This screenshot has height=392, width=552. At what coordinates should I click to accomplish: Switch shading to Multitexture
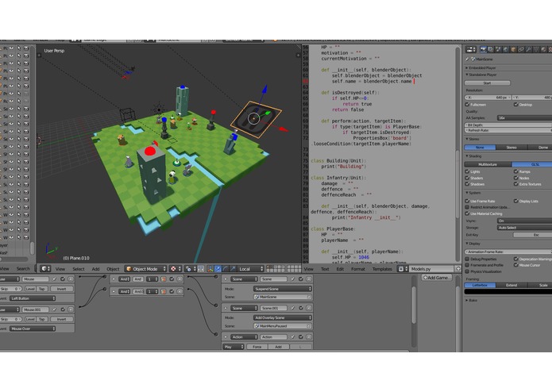[488, 164]
